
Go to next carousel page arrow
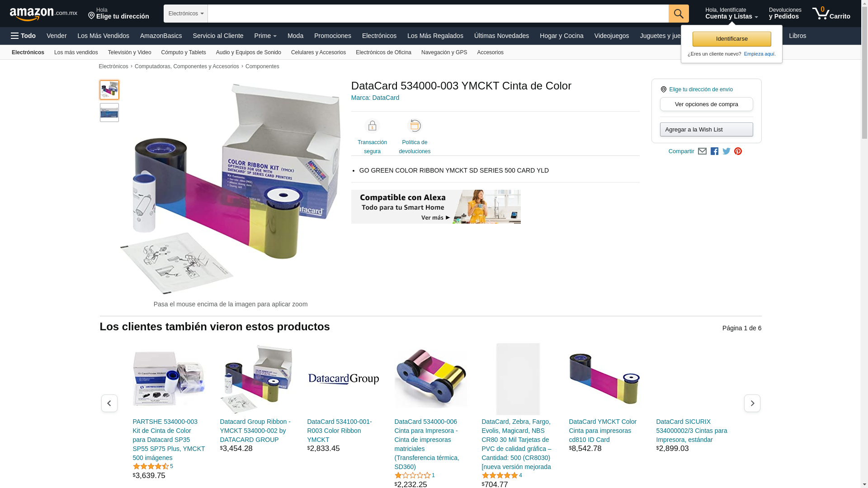pos(752,403)
